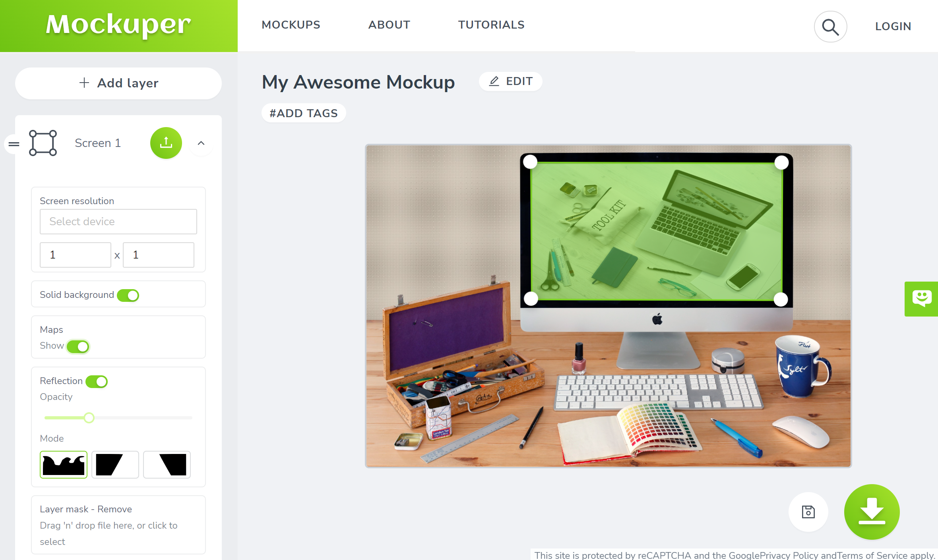Click the EDIT button for mockup title
This screenshot has width=938, height=560.
point(511,81)
